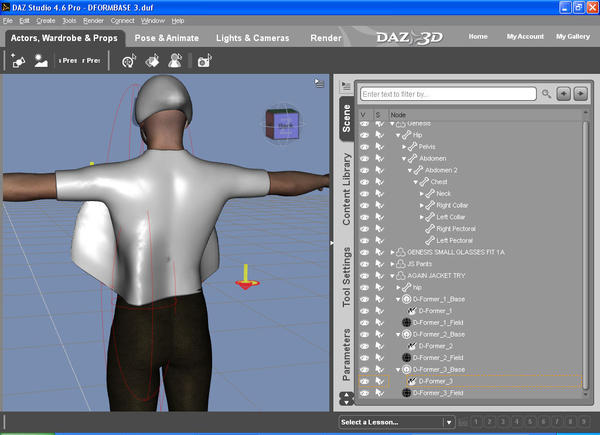Expand the Right Collar node

(422, 205)
